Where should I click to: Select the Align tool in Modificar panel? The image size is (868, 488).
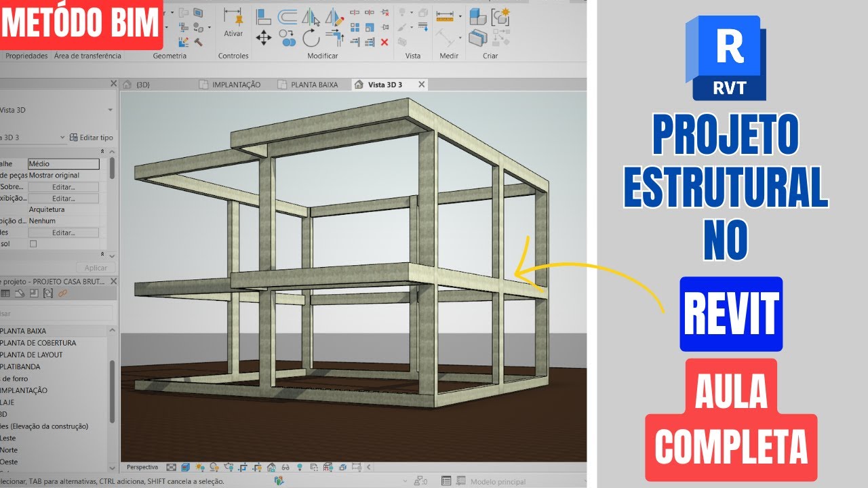(x=264, y=16)
